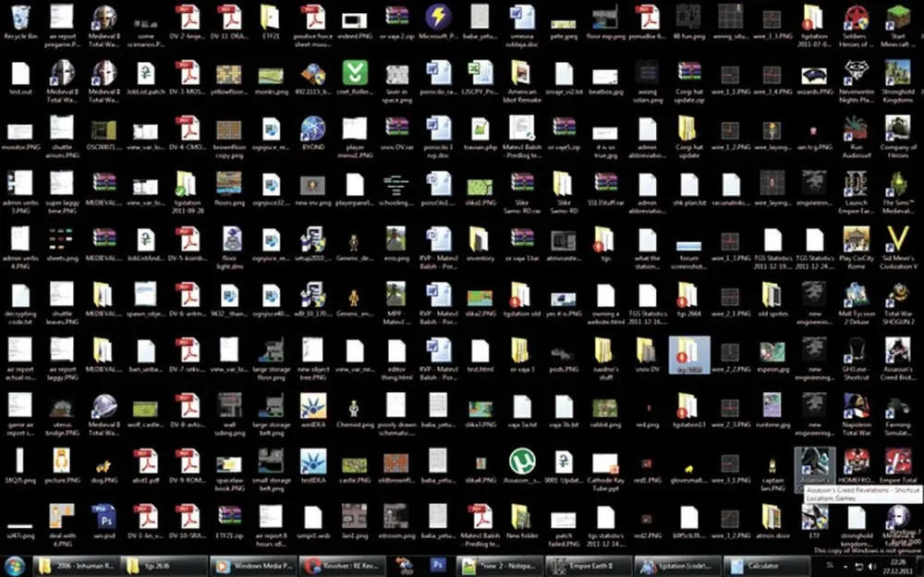
Task: Switch to Windows Media Player taskbar button
Action: (254, 565)
